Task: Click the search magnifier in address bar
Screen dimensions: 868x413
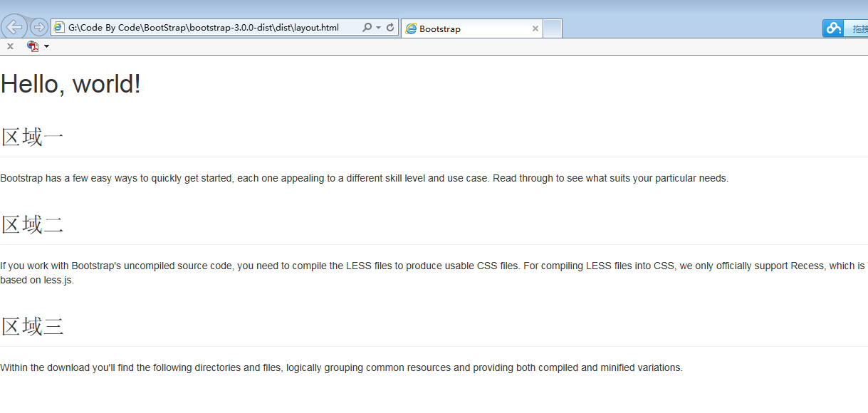Action: pos(367,28)
